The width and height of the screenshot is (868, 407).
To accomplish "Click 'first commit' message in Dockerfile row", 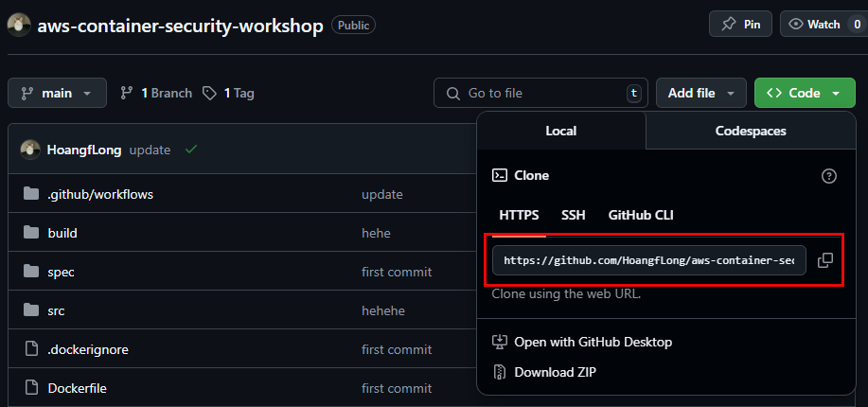I will [x=397, y=388].
